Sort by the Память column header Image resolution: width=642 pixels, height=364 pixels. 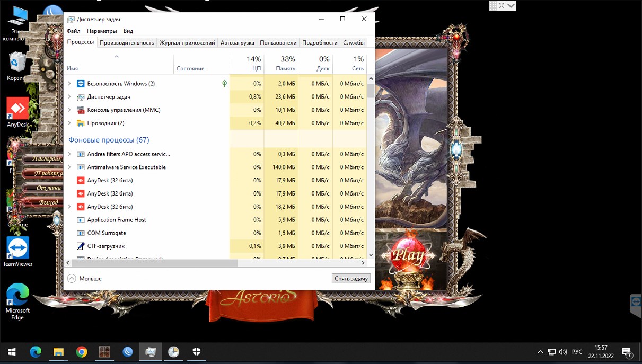pyautogui.click(x=282, y=64)
